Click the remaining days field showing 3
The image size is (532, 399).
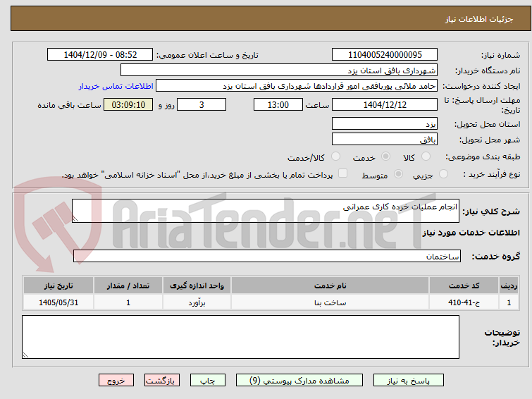point(202,104)
